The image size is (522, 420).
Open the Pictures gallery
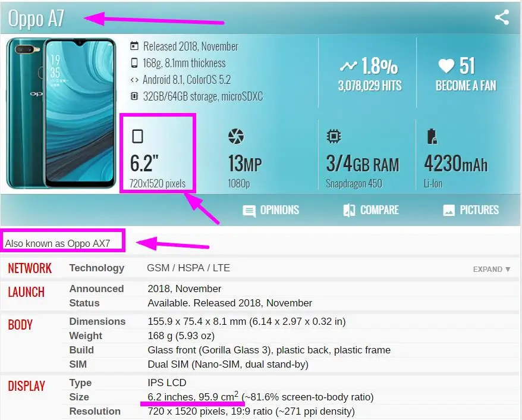479,210
